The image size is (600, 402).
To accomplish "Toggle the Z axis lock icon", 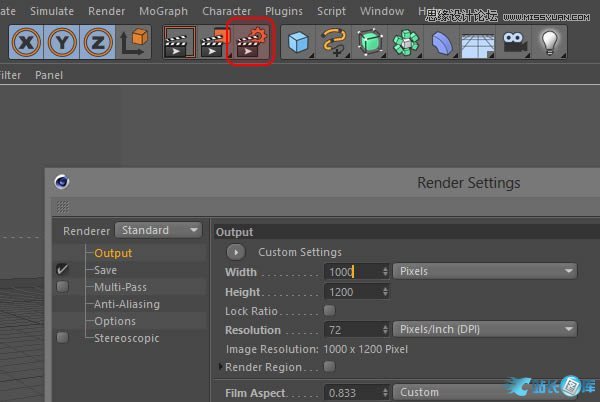I will (x=97, y=41).
